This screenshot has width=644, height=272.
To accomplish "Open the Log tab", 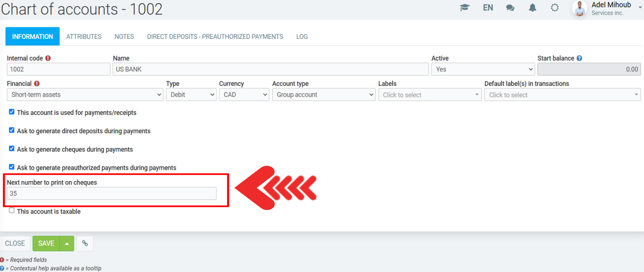I will pyautogui.click(x=302, y=37).
